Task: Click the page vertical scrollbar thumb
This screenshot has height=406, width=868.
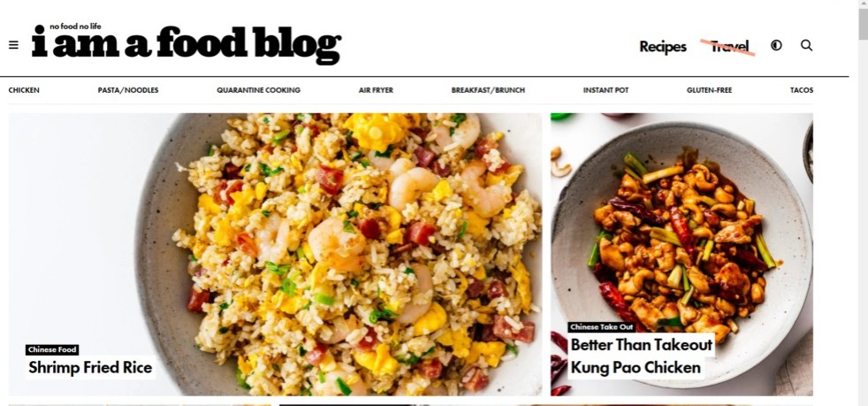Action: [x=863, y=22]
